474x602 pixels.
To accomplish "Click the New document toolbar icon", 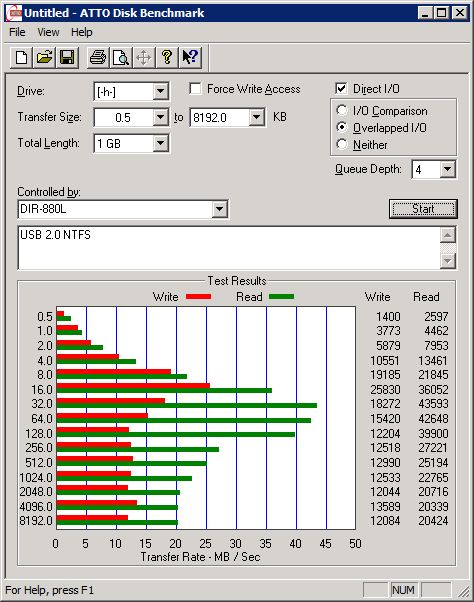I will tap(21, 58).
